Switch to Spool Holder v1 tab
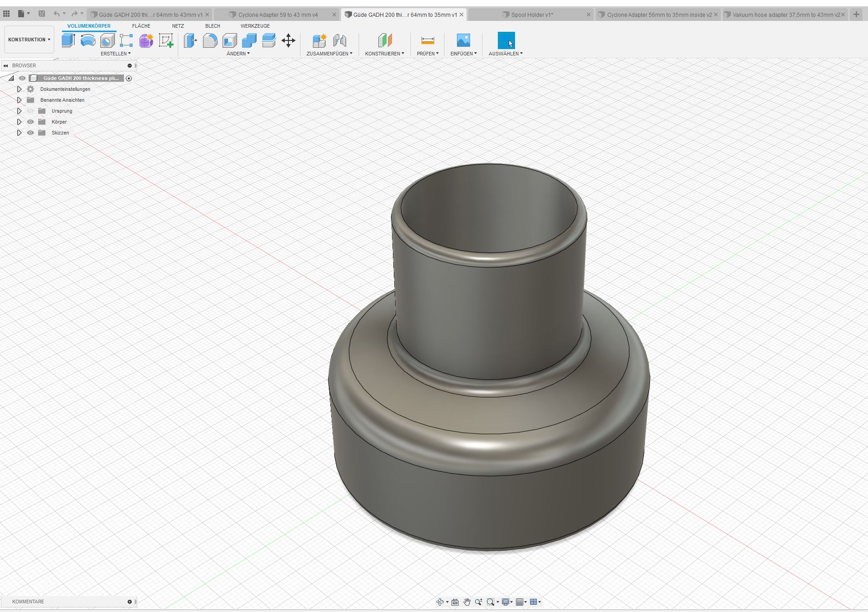The height and width of the screenshot is (612, 868). point(531,15)
